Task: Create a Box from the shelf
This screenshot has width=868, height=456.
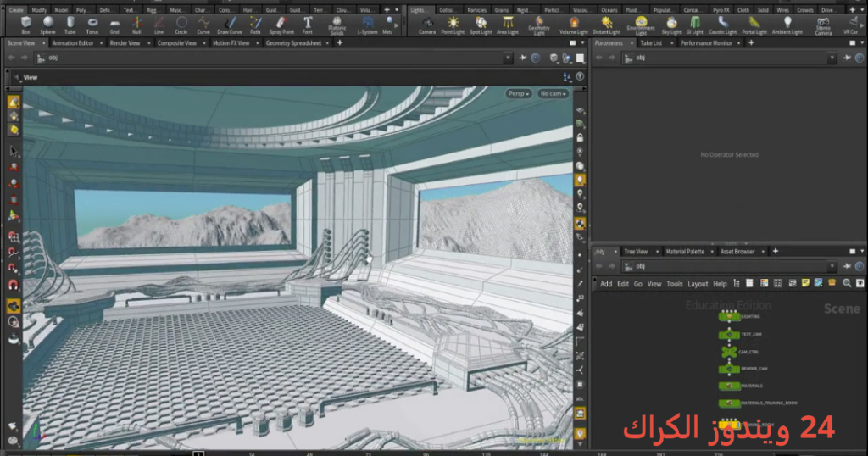Action: pyautogui.click(x=25, y=25)
